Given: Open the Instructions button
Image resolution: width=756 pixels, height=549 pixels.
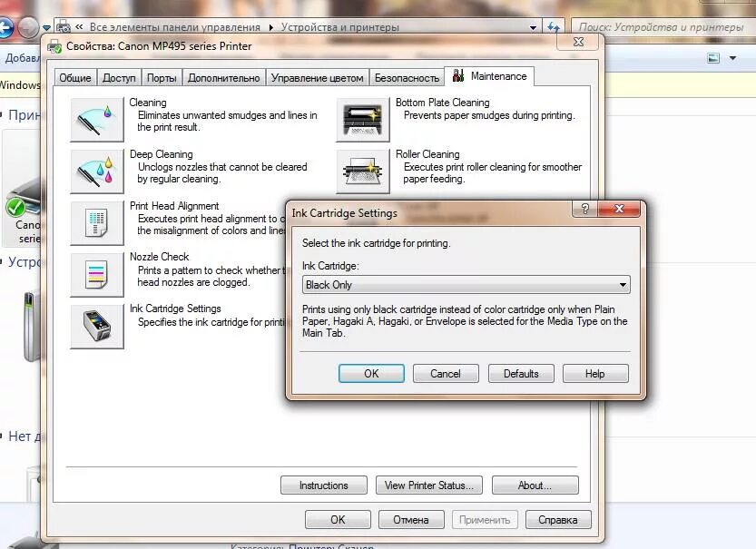Looking at the screenshot, I should coord(323,485).
